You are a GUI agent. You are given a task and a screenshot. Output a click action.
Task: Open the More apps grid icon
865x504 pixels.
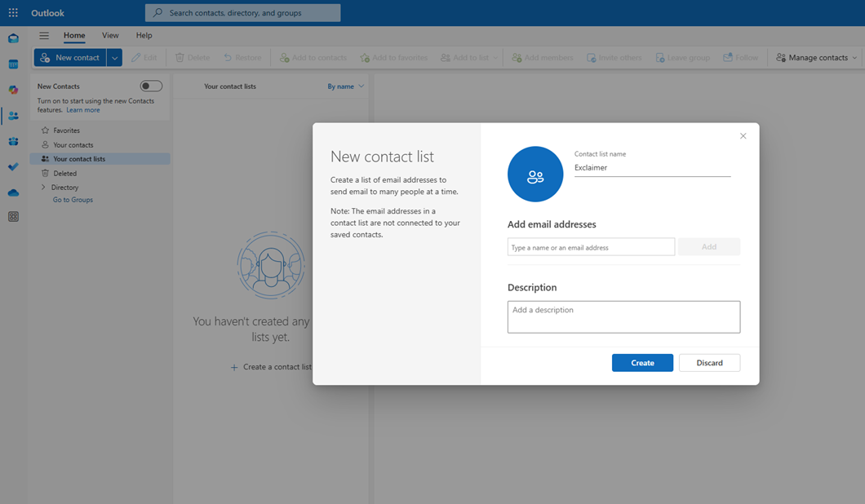12,216
